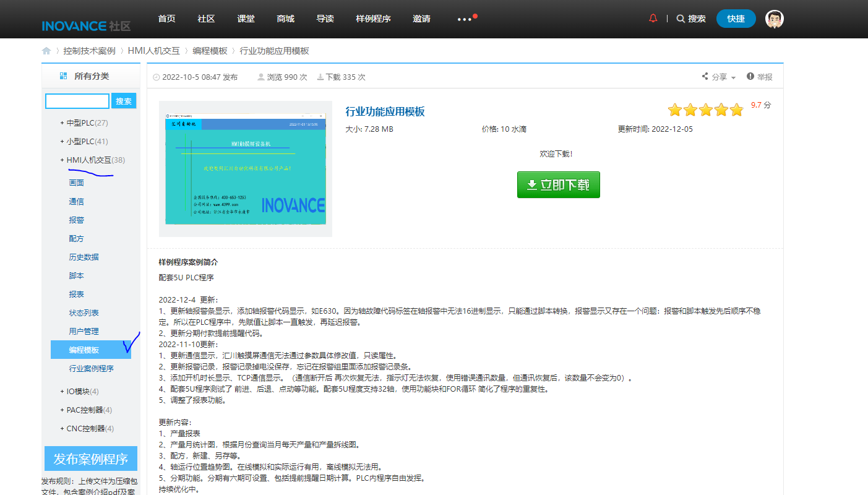
Task: Expand the IO模块(4) category
Action: tap(80, 391)
